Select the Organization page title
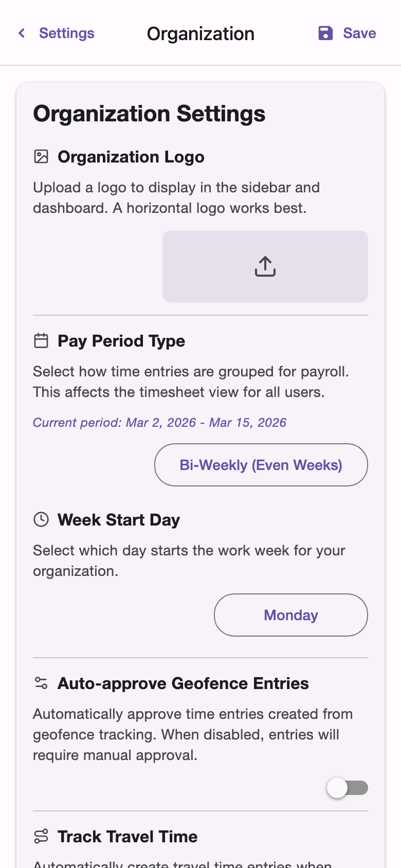This screenshot has width=401, height=868. 200,33
